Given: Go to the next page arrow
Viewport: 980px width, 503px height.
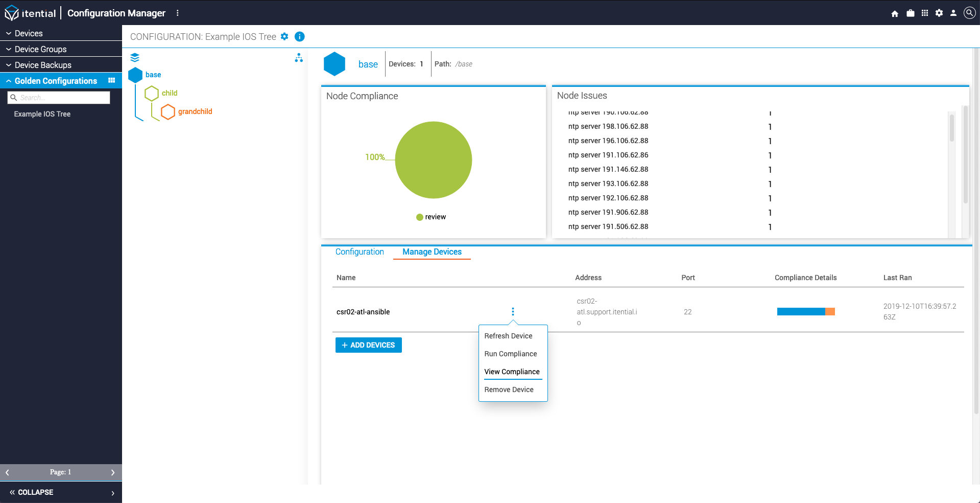Looking at the screenshot, I should pyautogui.click(x=113, y=472).
